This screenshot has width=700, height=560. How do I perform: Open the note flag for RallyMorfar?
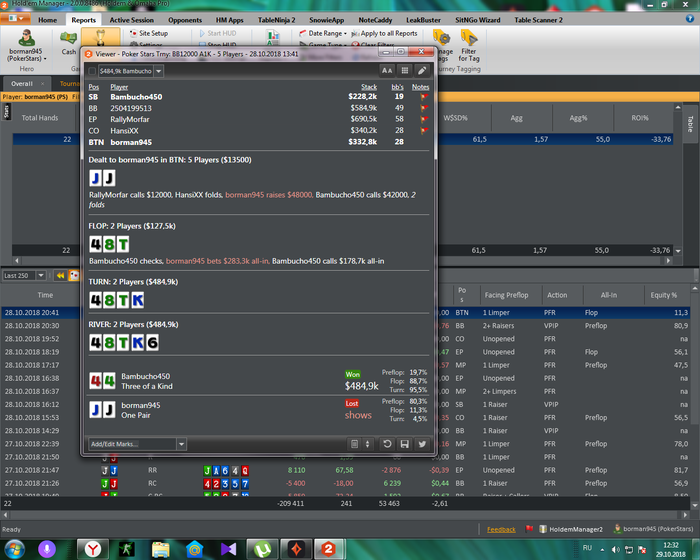(x=424, y=119)
